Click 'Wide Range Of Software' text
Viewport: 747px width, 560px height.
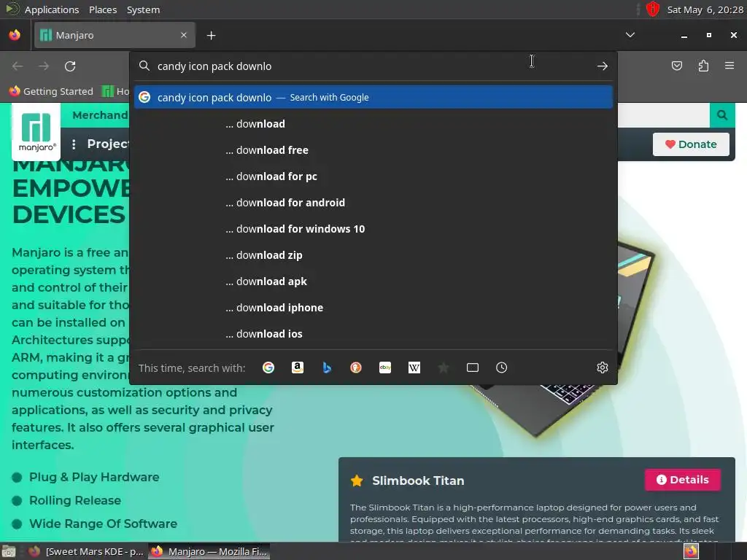(103, 524)
